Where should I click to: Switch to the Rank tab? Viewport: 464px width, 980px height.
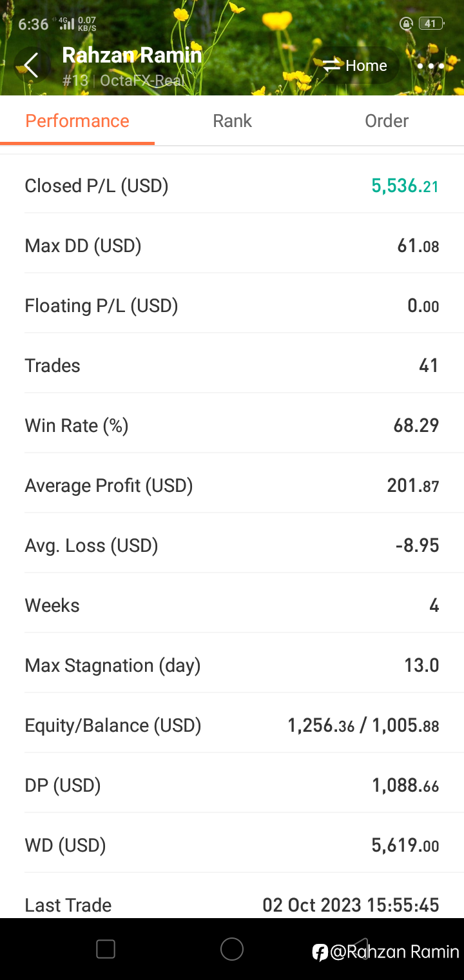[232, 121]
